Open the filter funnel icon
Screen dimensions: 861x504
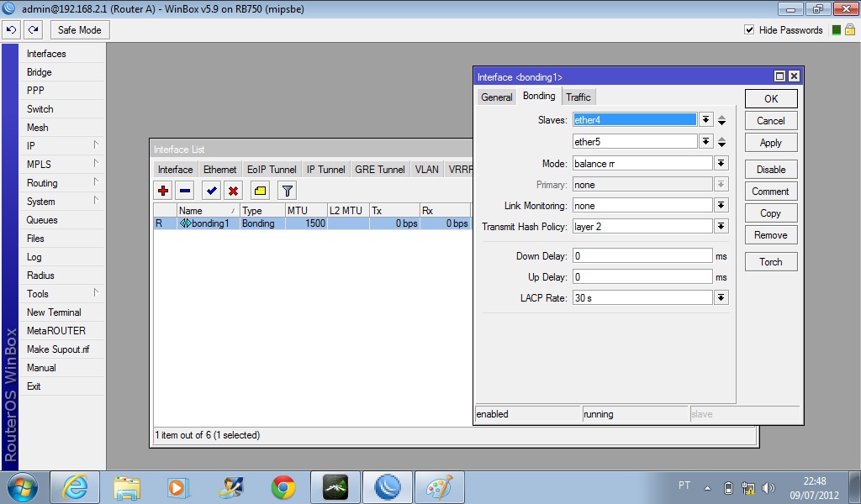287,191
